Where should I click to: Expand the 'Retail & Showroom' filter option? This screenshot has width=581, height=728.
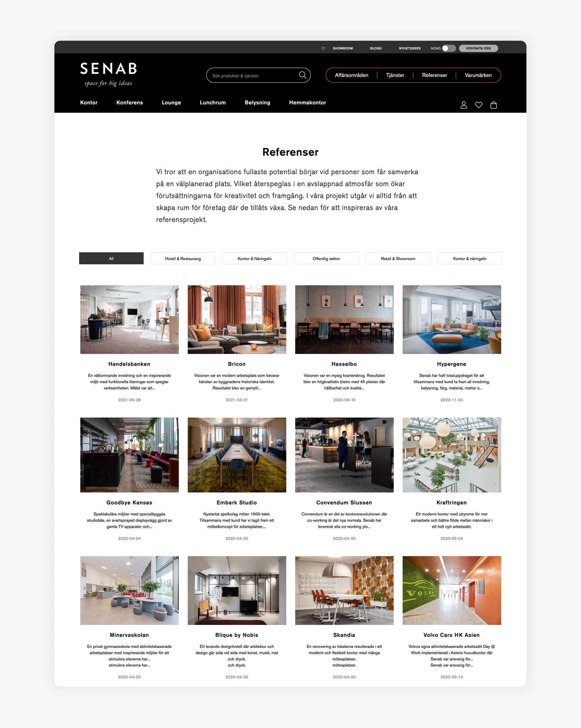coord(398,258)
